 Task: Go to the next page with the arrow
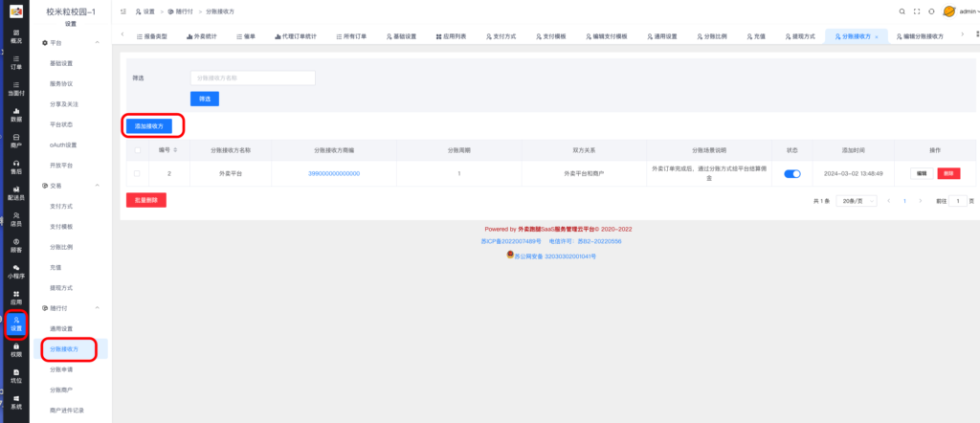920,201
